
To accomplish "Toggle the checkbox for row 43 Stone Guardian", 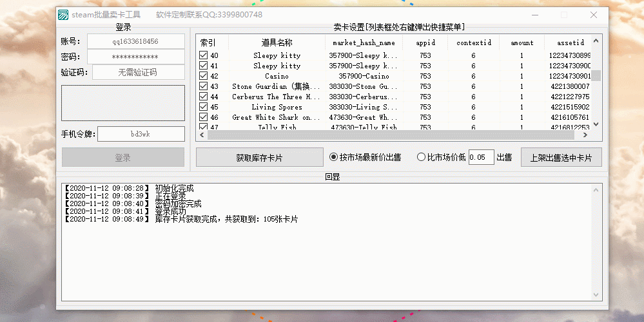I will [x=203, y=86].
